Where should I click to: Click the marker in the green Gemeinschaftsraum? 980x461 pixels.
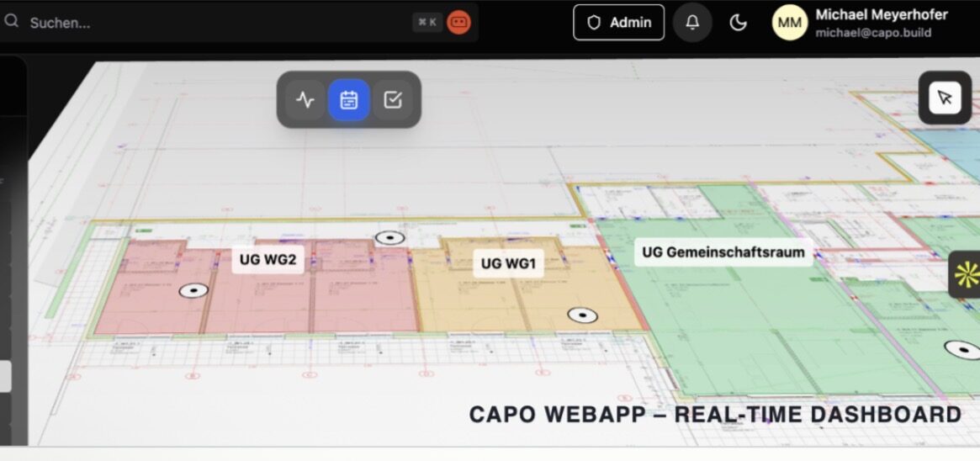pos(962,350)
